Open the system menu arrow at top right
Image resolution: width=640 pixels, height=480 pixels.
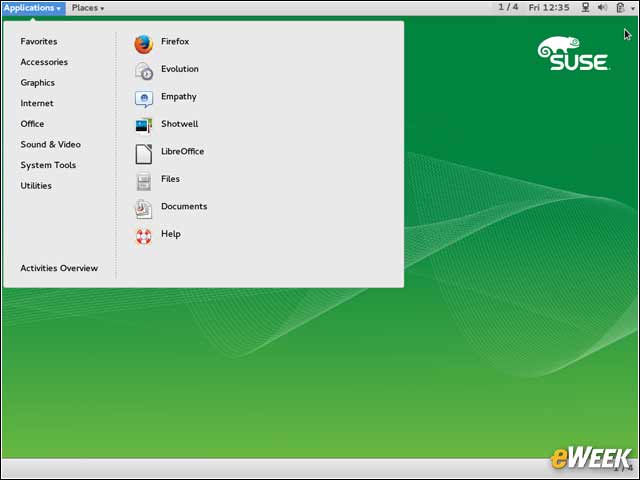point(633,8)
